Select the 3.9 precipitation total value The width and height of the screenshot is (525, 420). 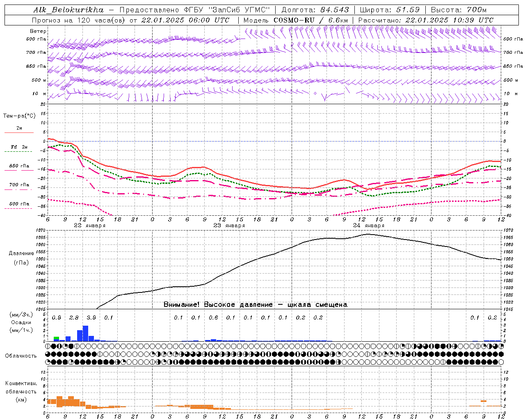point(91,317)
